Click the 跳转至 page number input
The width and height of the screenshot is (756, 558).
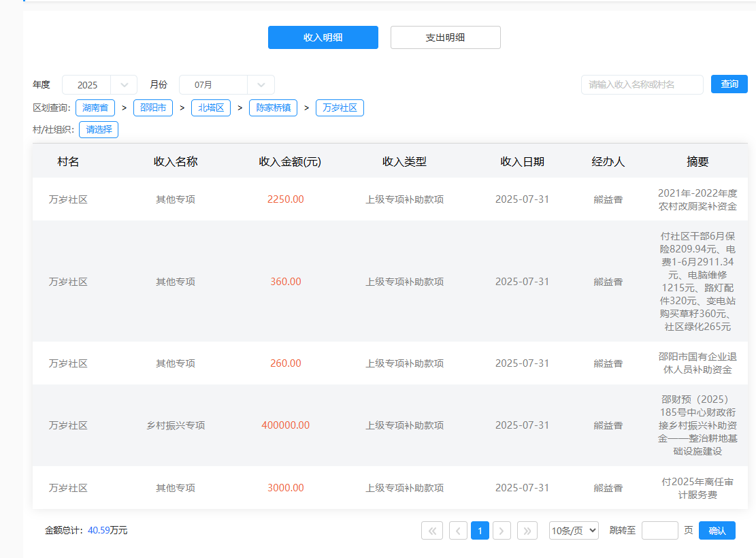pos(659,531)
